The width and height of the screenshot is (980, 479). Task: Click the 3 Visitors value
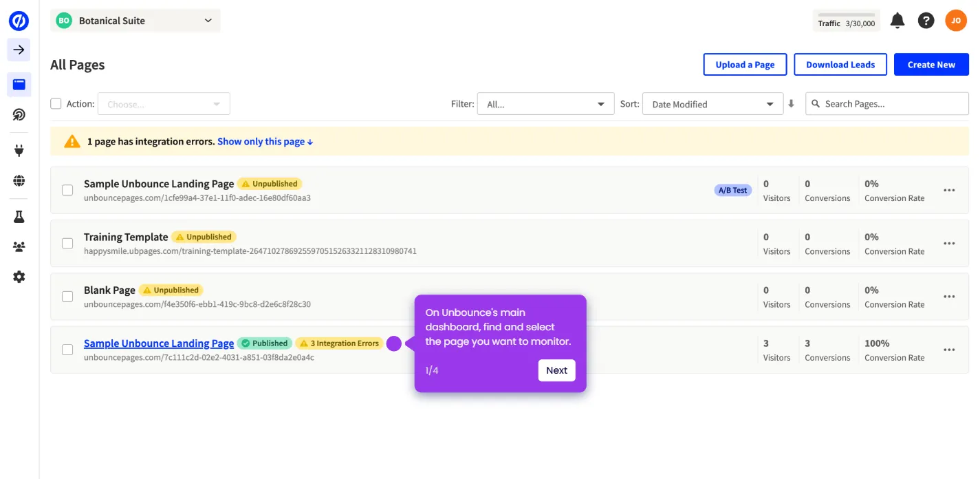tap(766, 343)
